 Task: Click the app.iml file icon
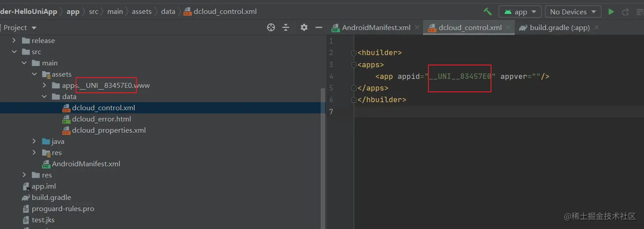26,186
